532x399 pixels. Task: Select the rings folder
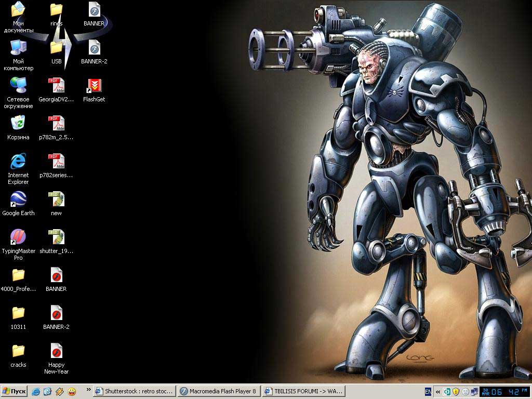pyautogui.click(x=56, y=14)
